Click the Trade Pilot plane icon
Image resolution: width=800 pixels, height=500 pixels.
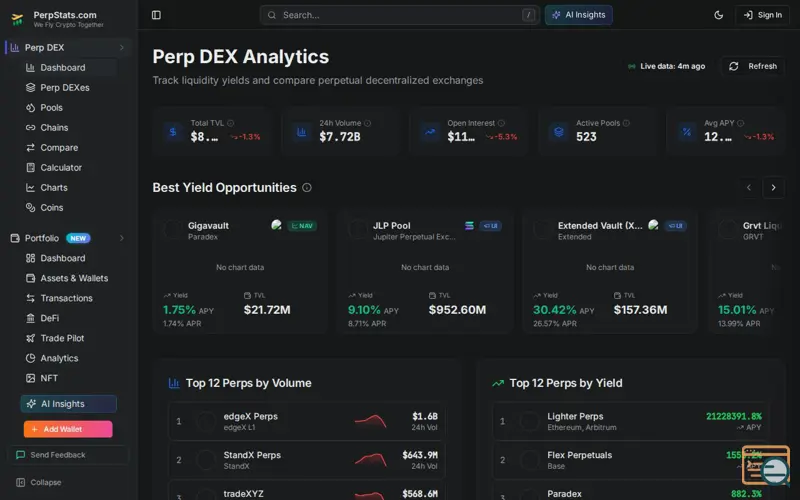pyautogui.click(x=31, y=338)
